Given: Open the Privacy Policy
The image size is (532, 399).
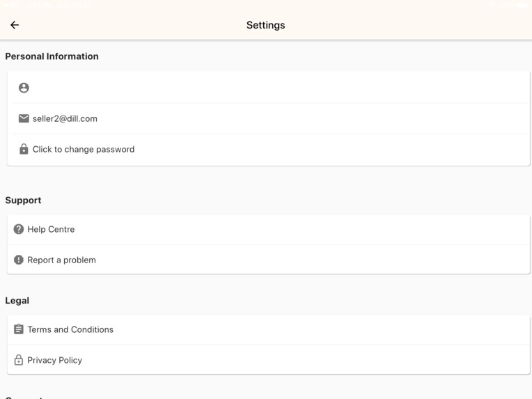Looking at the screenshot, I should pyautogui.click(x=268, y=360).
